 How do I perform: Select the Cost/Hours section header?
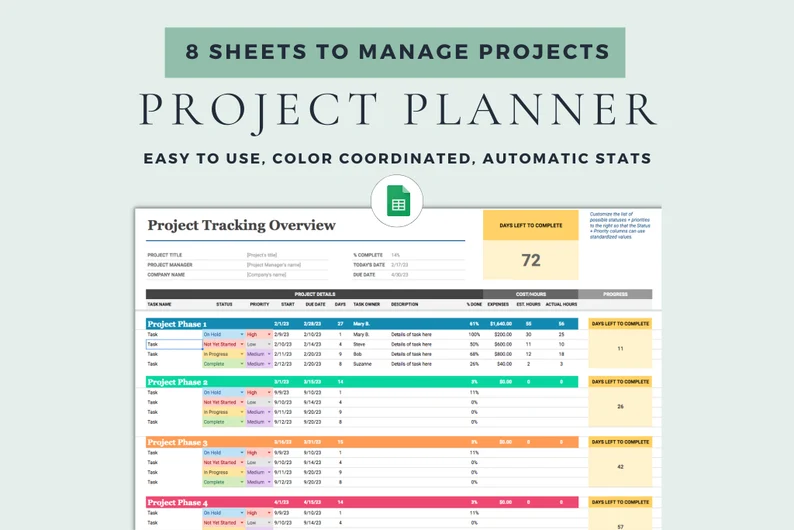531,294
